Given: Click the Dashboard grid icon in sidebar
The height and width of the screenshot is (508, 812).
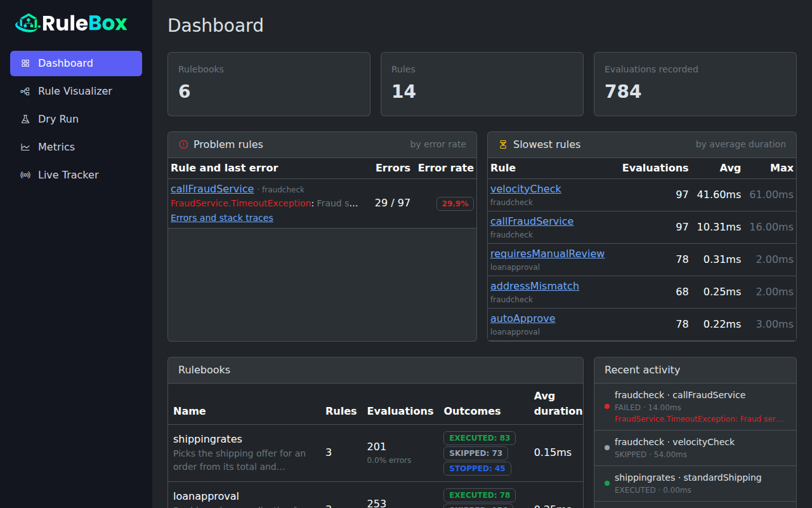Looking at the screenshot, I should pos(25,63).
